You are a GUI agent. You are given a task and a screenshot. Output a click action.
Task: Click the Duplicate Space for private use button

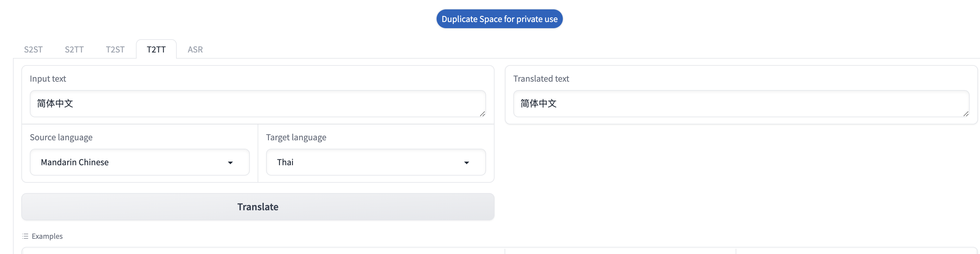[499, 19]
